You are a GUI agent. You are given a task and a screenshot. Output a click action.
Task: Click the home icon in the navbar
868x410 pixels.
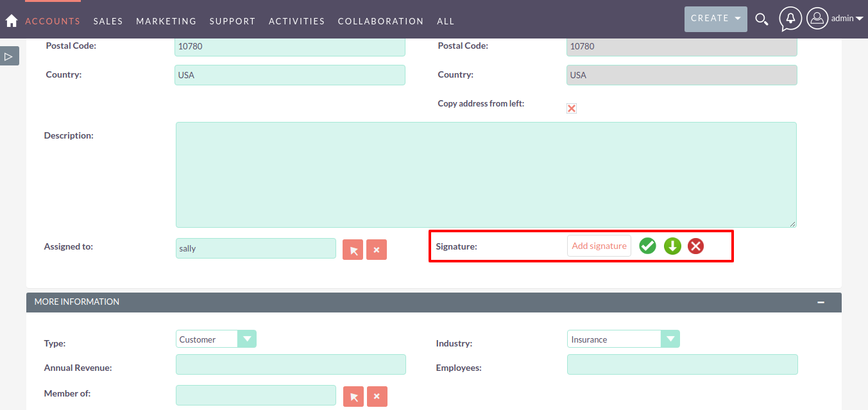pyautogui.click(x=10, y=20)
